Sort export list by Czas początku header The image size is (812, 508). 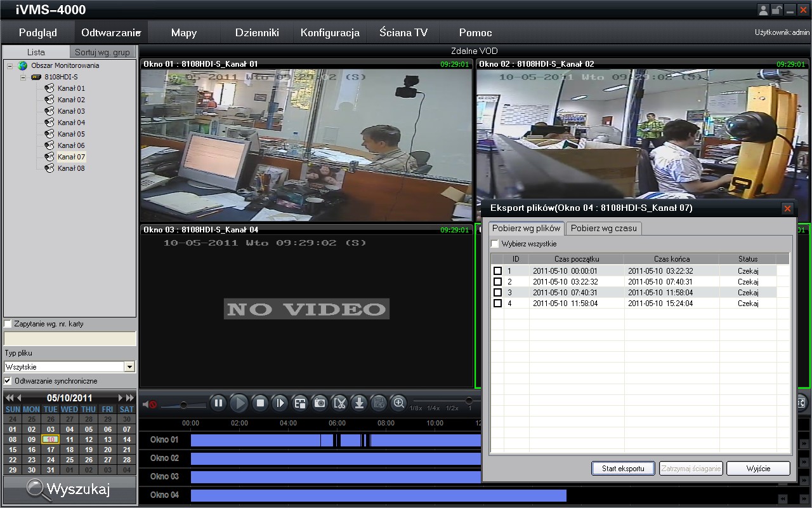pyautogui.click(x=577, y=259)
